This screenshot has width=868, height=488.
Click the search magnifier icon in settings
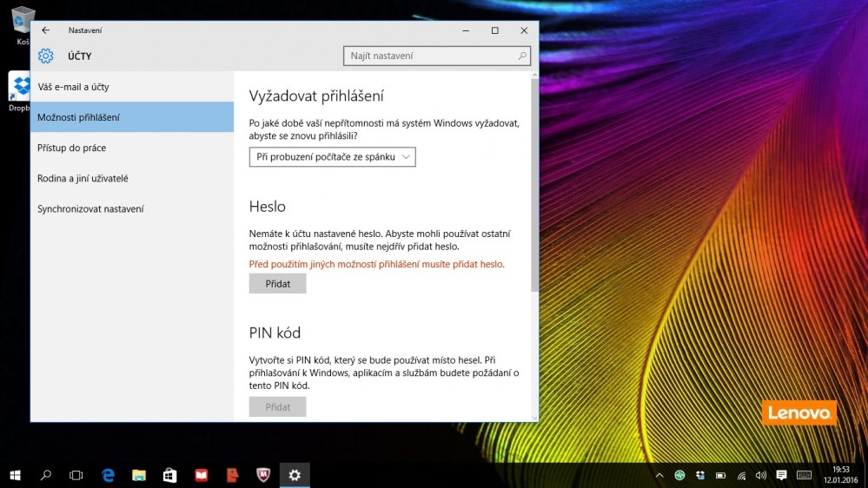pyautogui.click(x=522, y=56)
